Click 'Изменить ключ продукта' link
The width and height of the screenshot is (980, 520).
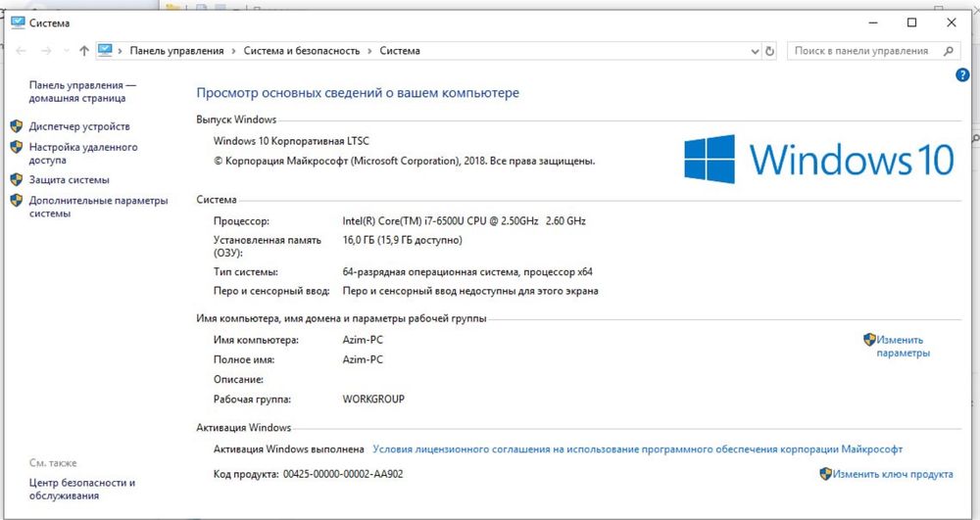click(893, 474)
